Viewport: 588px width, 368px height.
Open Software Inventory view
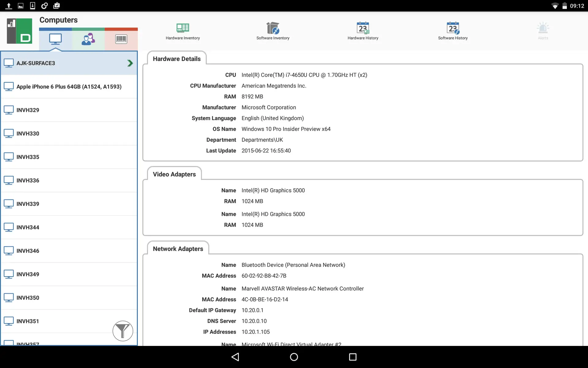(273, 31)
